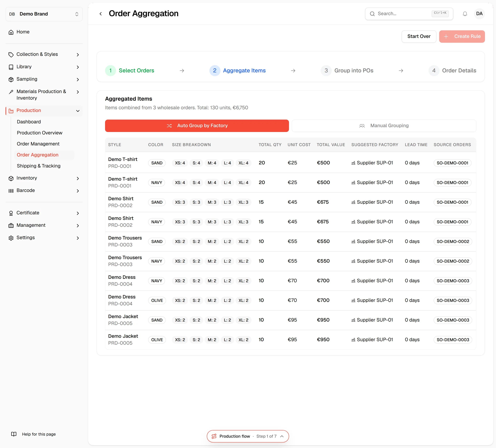This screenshot has width=496, height=448.
Task: Expand the Inventory section chevron
Action: (x=78, y=179)
